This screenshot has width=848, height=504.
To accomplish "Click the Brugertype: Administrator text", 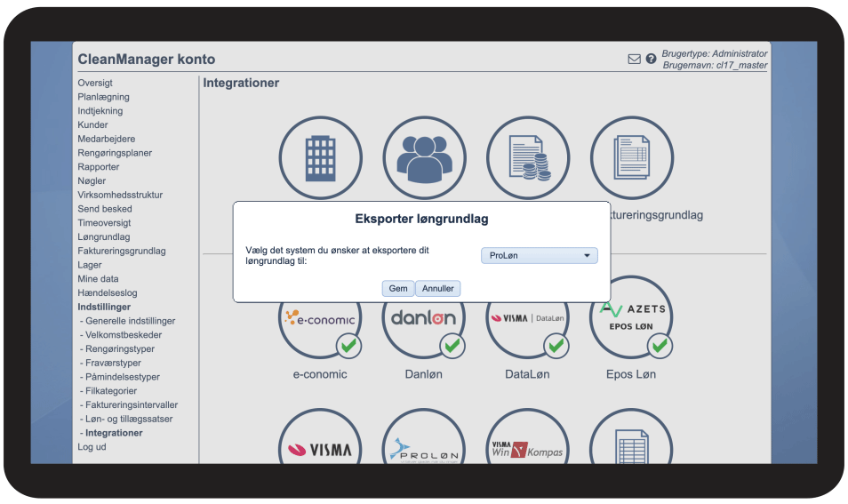I will [x=715, y=53].
